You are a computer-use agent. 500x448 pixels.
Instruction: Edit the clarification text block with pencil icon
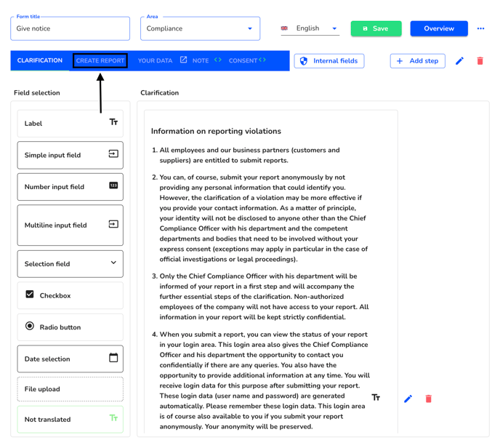pyautogui.click(x=408, y=399)
